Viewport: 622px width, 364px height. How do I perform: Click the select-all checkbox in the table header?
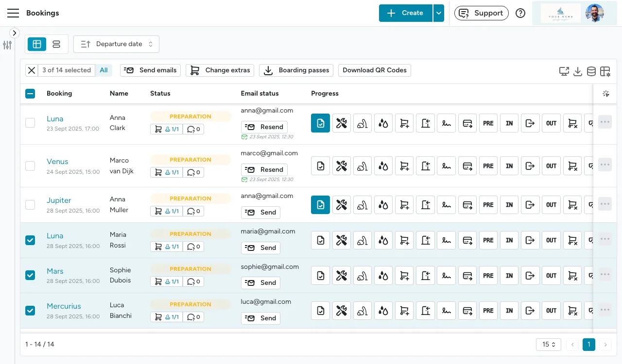coord(30,93)
